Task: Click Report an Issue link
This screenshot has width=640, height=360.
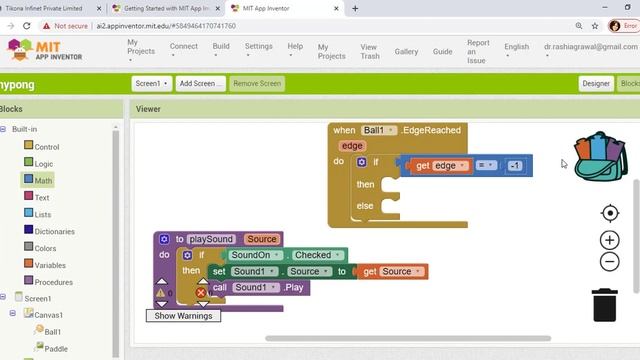Action: pos(478,51)
